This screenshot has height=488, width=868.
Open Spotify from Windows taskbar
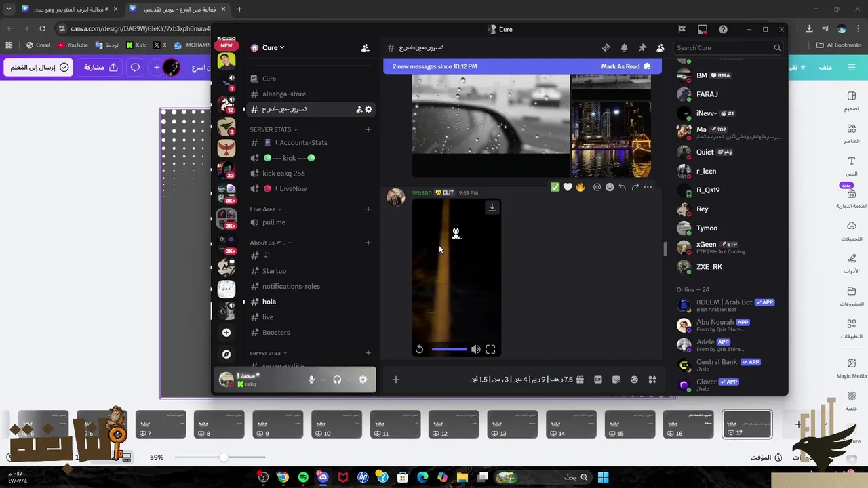click(x=303, y=478)
